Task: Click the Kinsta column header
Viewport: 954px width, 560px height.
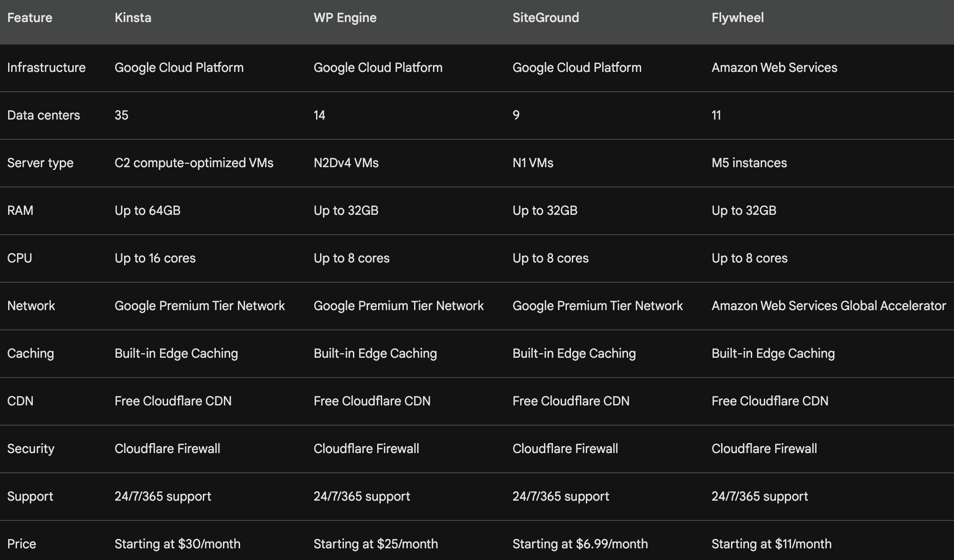Action: 133,18
